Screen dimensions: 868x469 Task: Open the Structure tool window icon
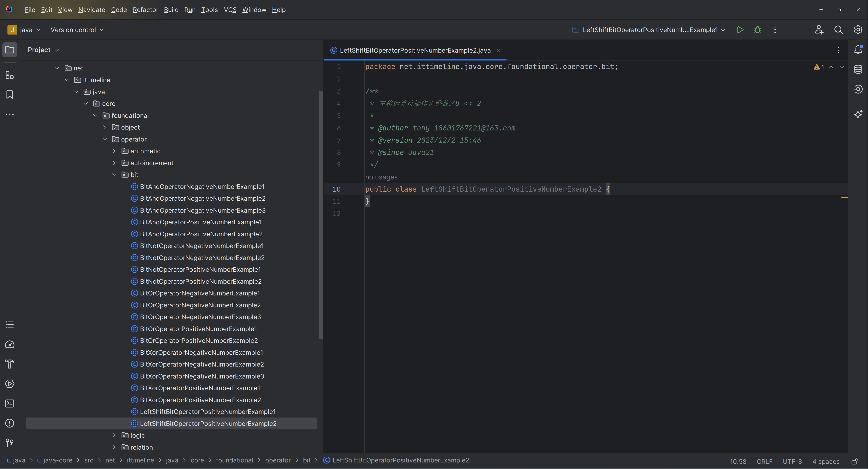[10, 75]
